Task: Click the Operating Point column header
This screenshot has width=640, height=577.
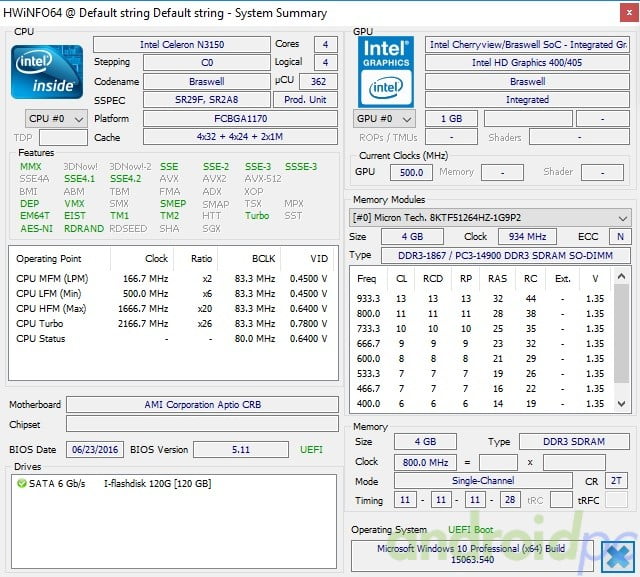Action: click(x=60, y=258)
